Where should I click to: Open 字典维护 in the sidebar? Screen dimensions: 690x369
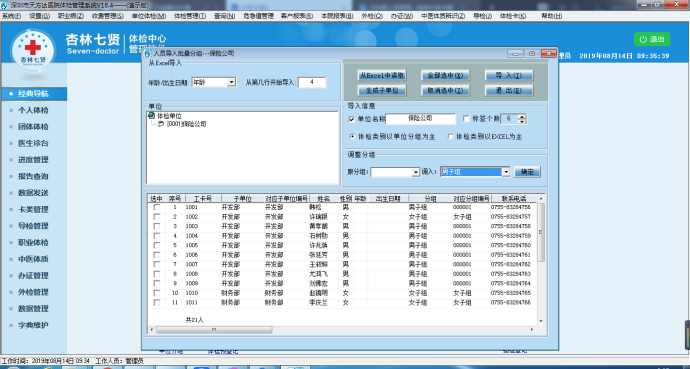point(33,325)
